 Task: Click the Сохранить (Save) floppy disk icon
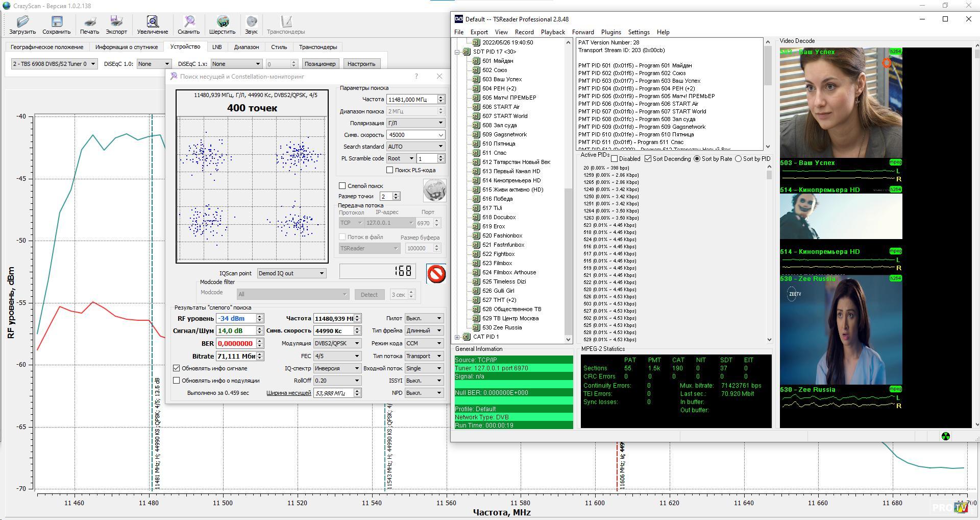[x=56, y=21]
